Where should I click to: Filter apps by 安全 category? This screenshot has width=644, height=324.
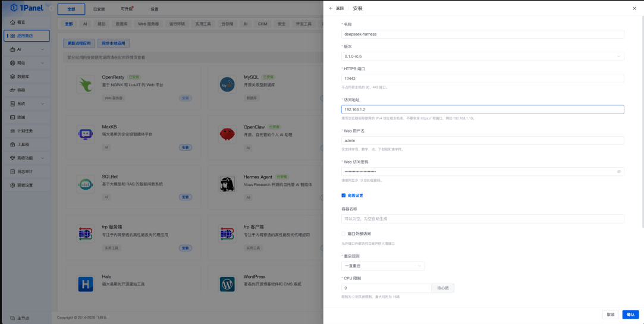coord(282,24)
